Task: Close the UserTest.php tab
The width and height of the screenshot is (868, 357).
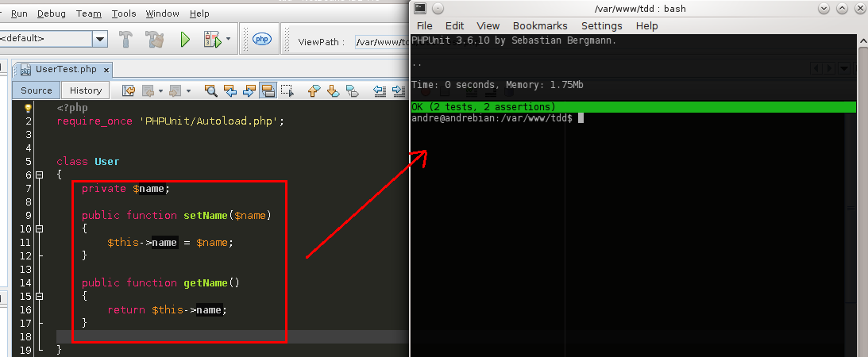Action: click(x=106, y=70)
